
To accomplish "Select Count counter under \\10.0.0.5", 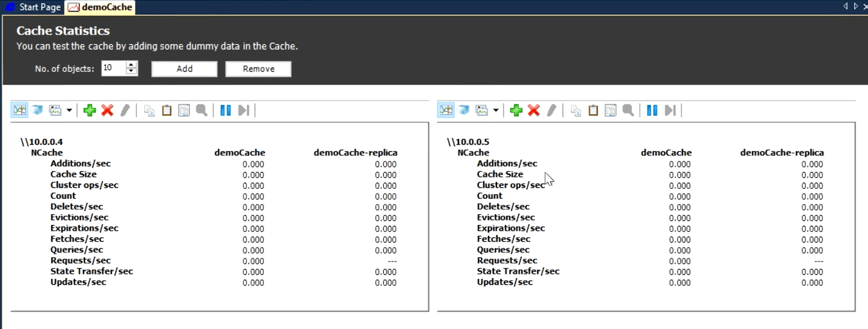I will [489, 196].
